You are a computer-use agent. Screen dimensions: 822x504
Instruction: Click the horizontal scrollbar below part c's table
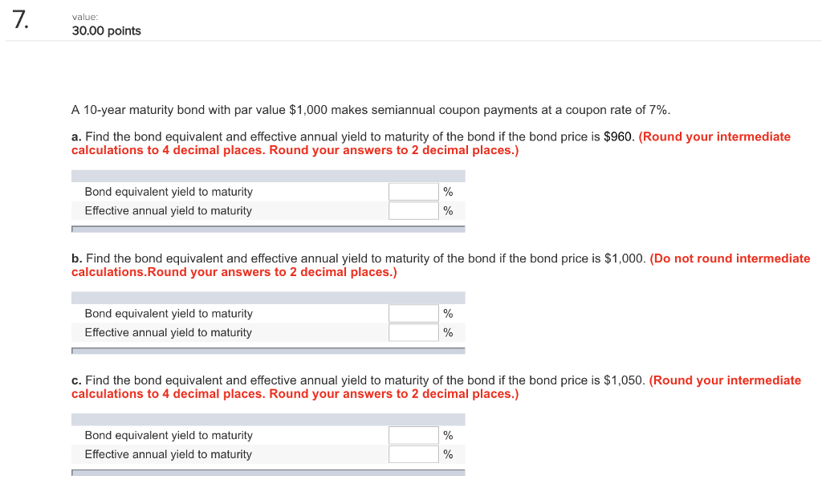click(269, 473)
